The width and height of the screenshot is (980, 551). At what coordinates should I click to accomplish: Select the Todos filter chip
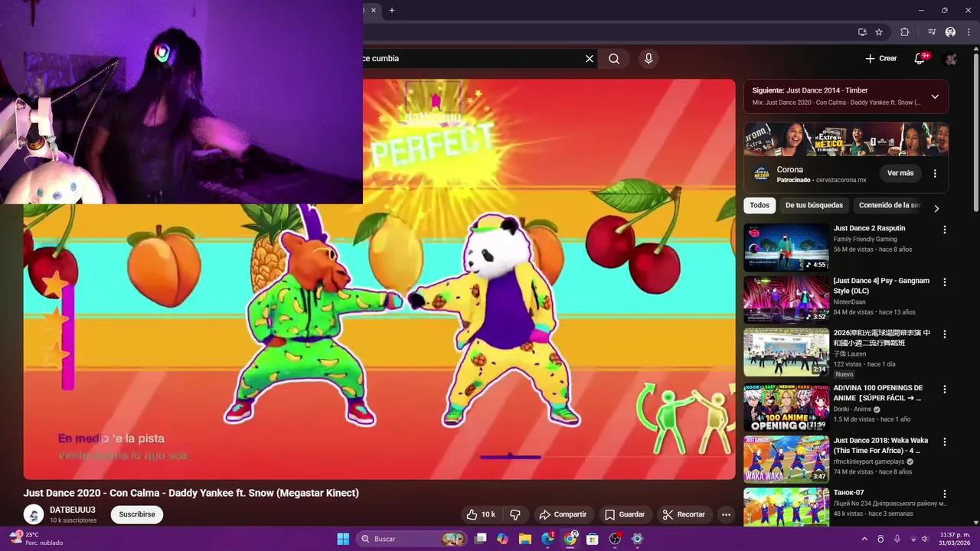pyautogui.click(x=759, y=205)
